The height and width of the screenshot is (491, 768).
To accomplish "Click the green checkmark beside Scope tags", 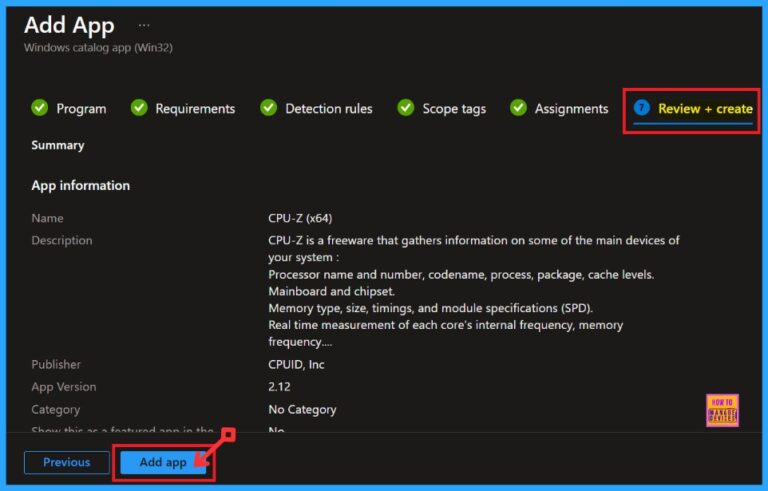I will pos(406,107).
